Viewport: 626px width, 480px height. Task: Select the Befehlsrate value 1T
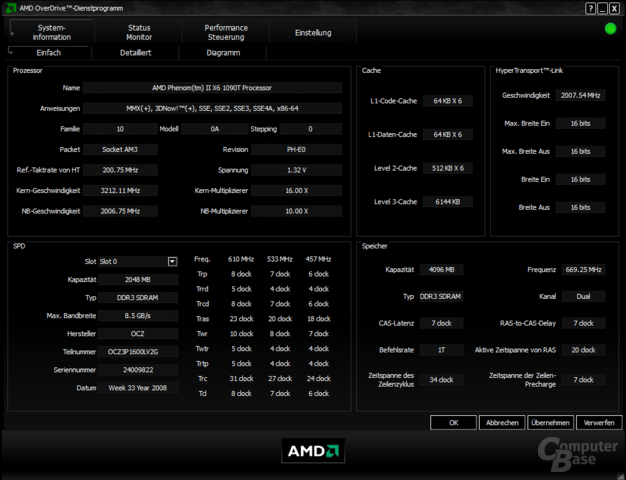[441, 350]
